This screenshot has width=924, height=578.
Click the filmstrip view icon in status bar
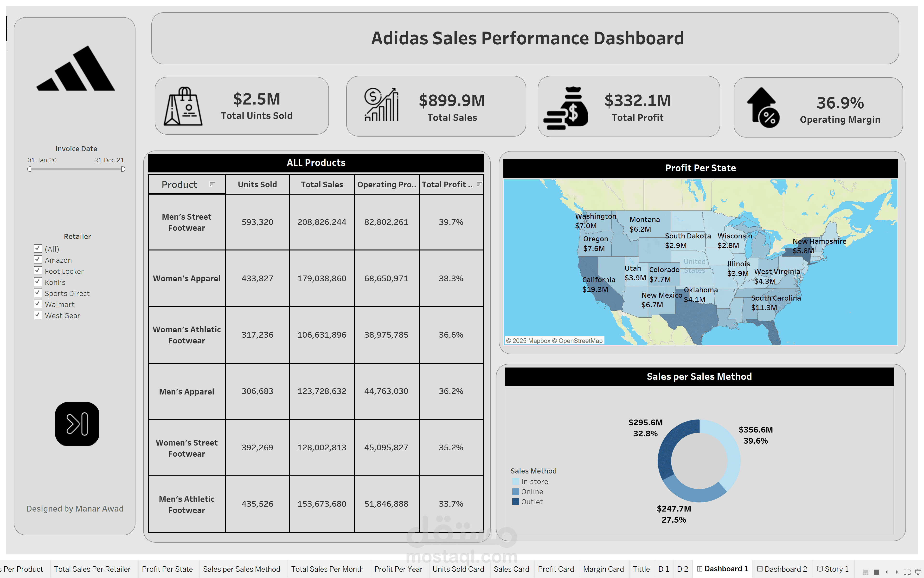(x=866, y=572)
